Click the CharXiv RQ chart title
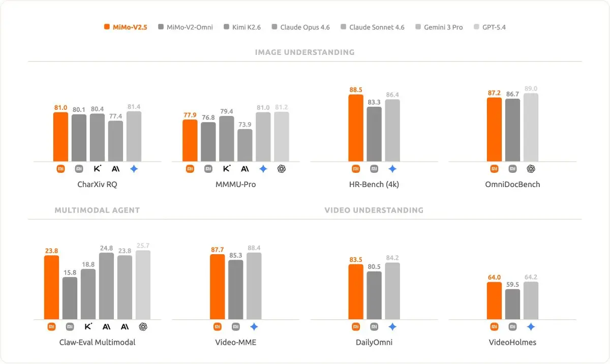The height and width of the screenshot is (364, 610). coord(97,185)
